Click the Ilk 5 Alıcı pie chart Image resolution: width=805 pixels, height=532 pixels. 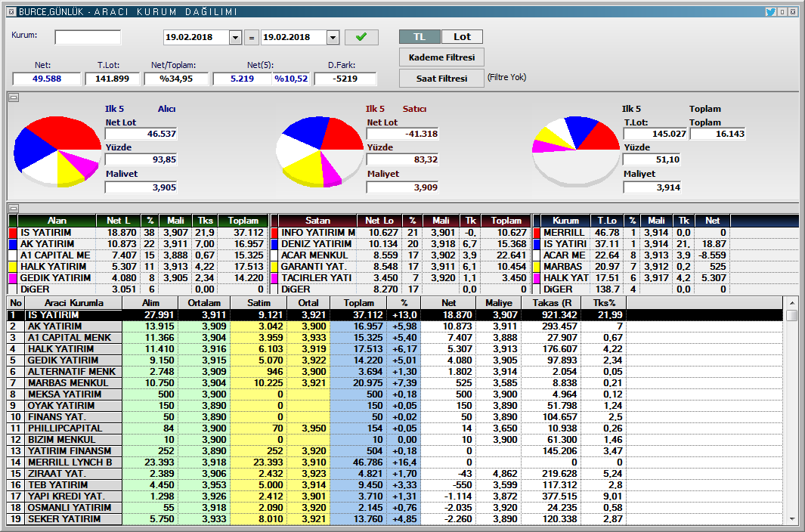pyautogui.click(x=57, y=151)
